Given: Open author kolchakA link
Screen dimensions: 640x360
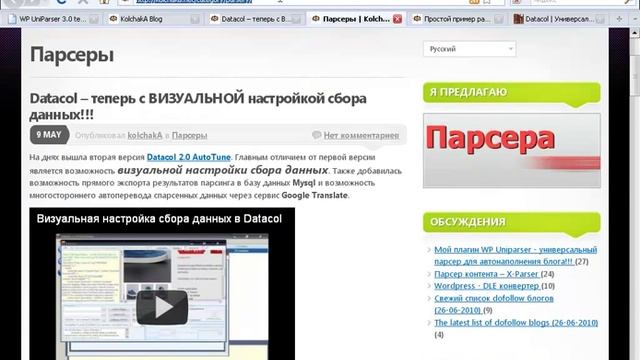Looking at the screenshot, I should (x=145, y=135).
